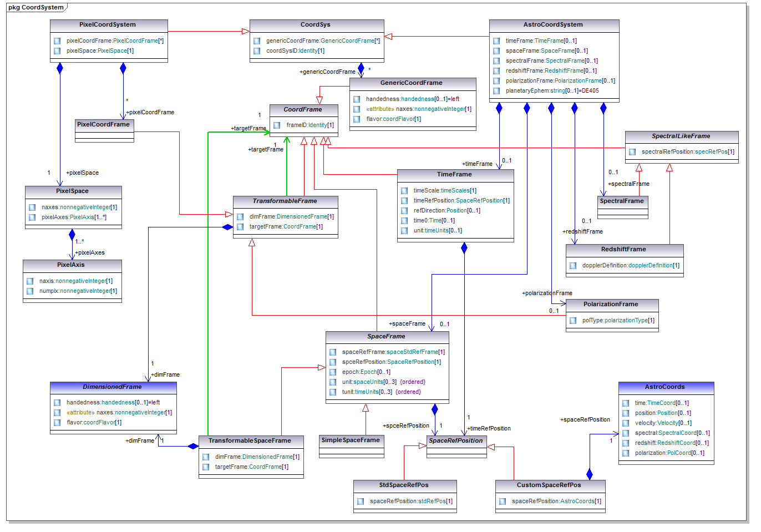Click the DimensionedFrame class header
Viewport: 761px width, 532px height.
pyautogui.click(x=113, y=387)
